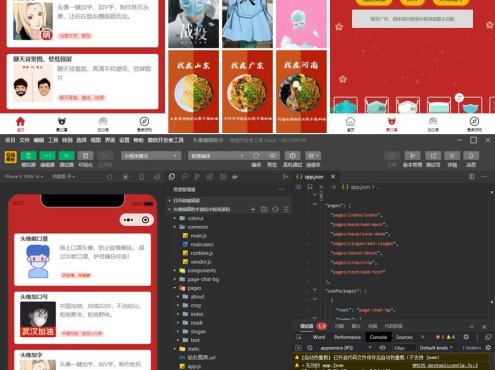Viewport: 495px width, 370px height.
Task: Close the app.json editor tab
Action: click(333, 177)
